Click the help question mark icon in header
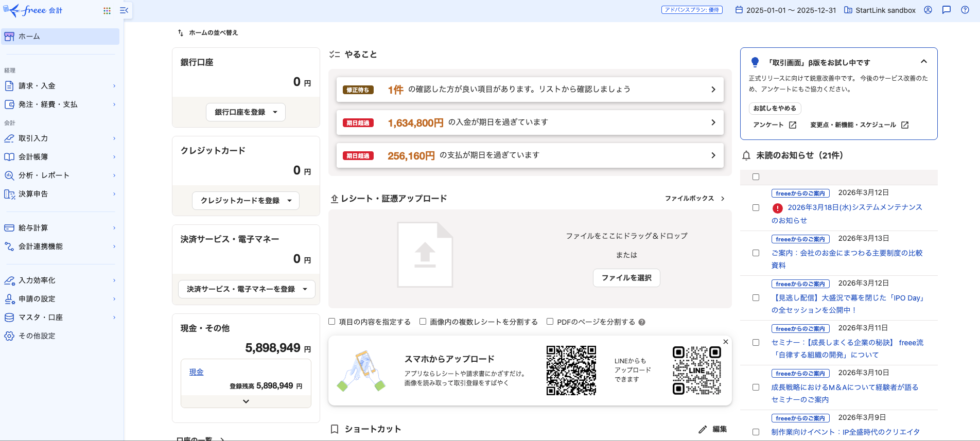This screenshot has height=441, width=980. click(x=965, y=10)
